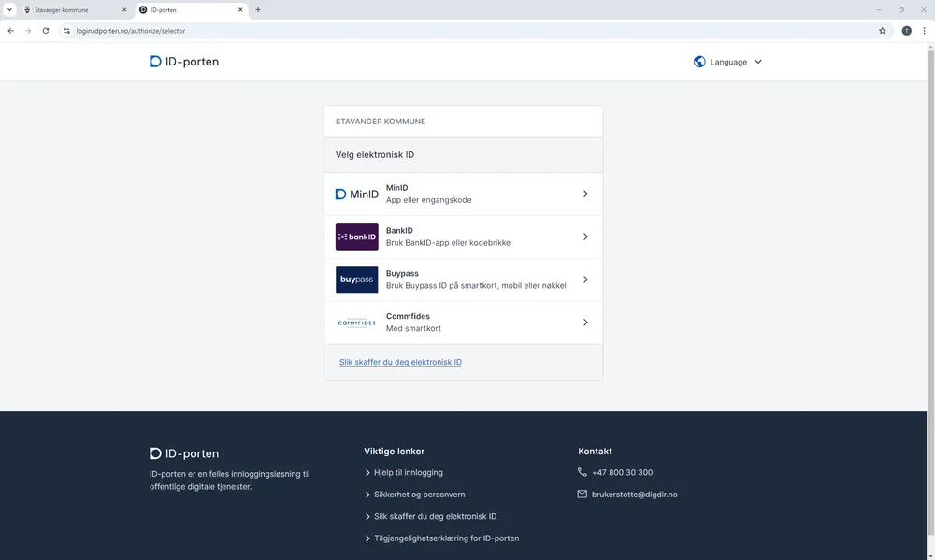The width and height of the screenshot is (935, 560).
Task: Click the brukerstotte@digdir.no email link
Action: (x=634, y=495)
